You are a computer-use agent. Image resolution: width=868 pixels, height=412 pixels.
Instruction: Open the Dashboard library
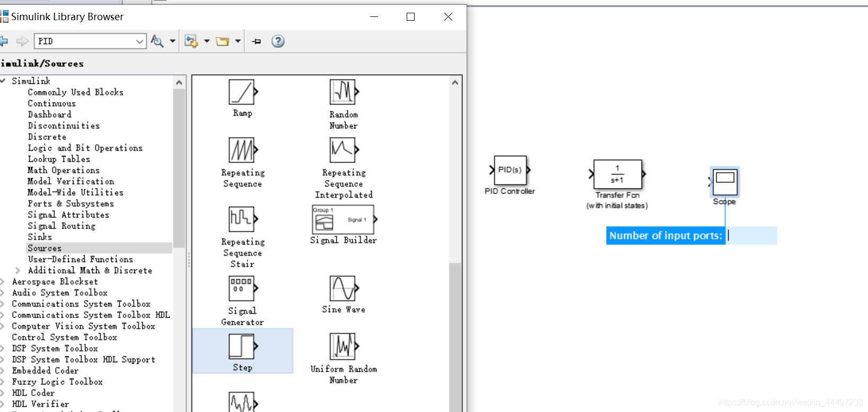pos(50,115)
